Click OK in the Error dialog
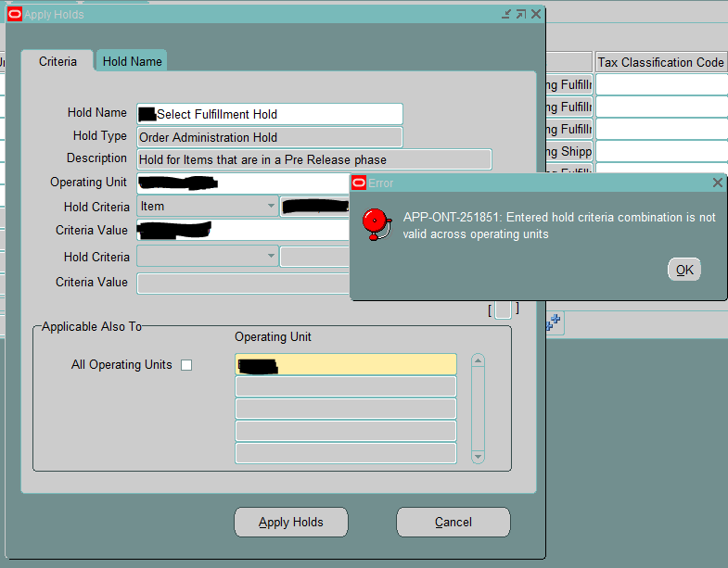728x568 pixels. pyautogui.click(x=683, y=269)
